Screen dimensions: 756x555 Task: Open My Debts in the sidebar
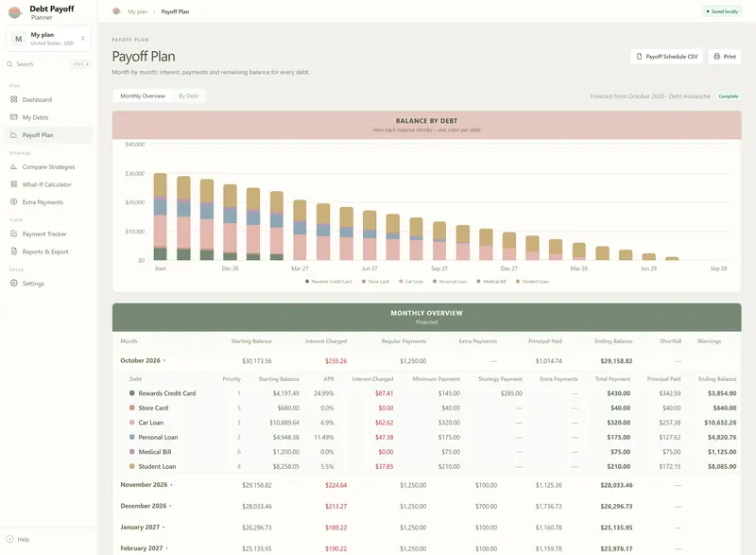(x=48, y=117)
